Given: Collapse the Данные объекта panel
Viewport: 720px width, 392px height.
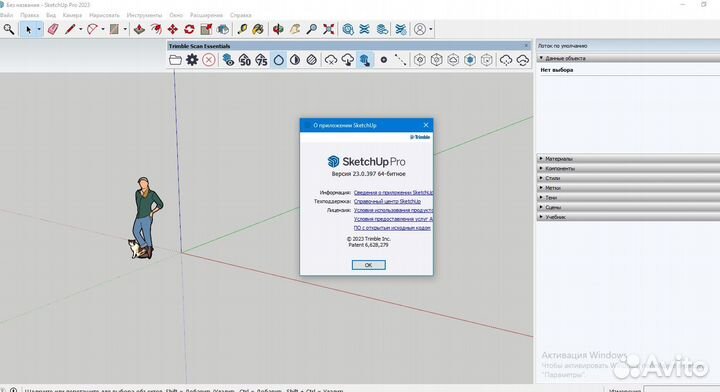Looking at the screenshot, I should click(x=628, y=58).
